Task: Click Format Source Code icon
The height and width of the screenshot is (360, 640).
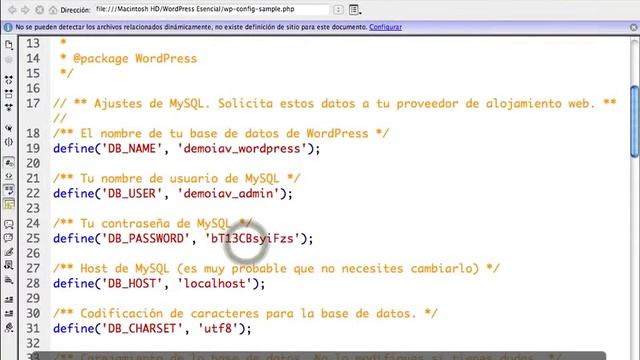Action: tap(9, 327)
